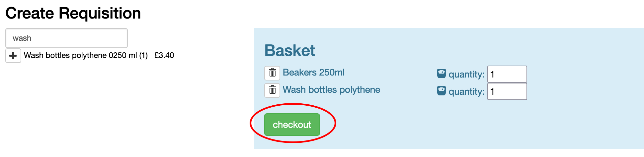Open the Beakers 250ml basket link
The image size is (644, 157).
(x=313, y=73)
